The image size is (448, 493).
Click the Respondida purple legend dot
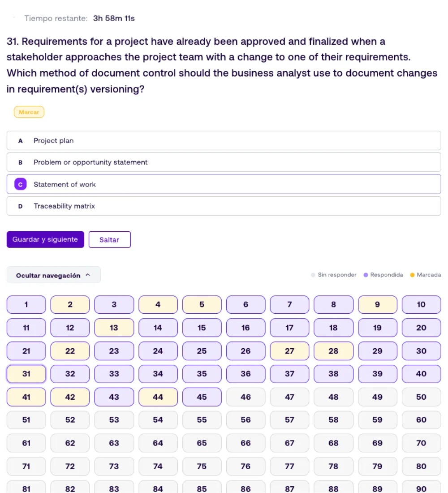tap(366, 275)
